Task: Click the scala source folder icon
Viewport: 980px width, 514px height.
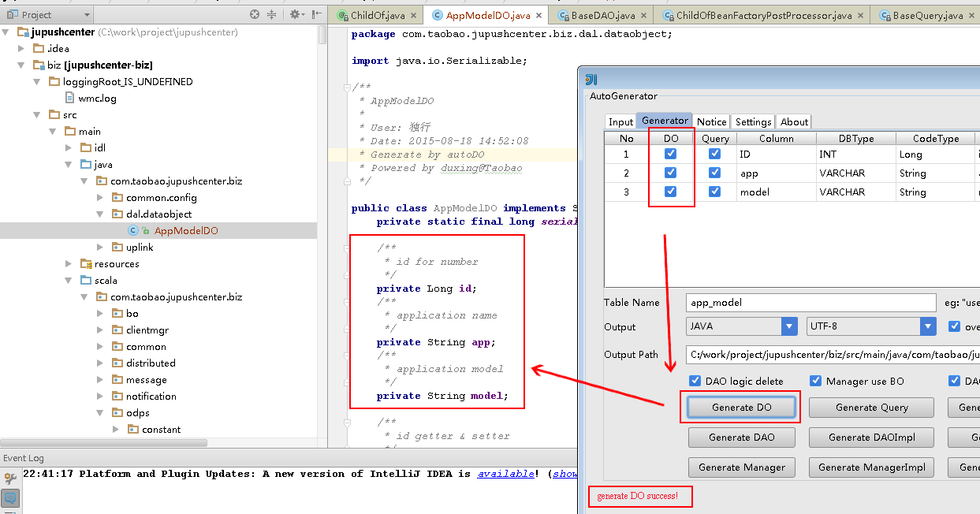Action: pos(86,280)
